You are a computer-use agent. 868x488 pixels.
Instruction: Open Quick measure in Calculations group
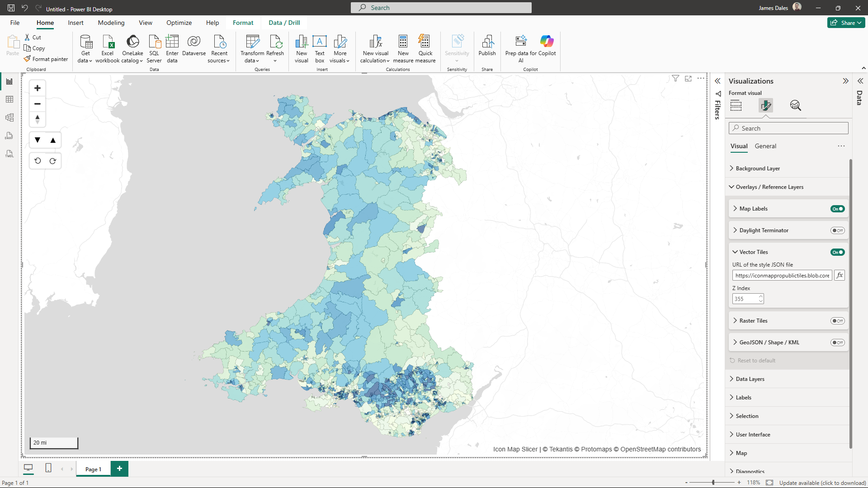[425, 47]
